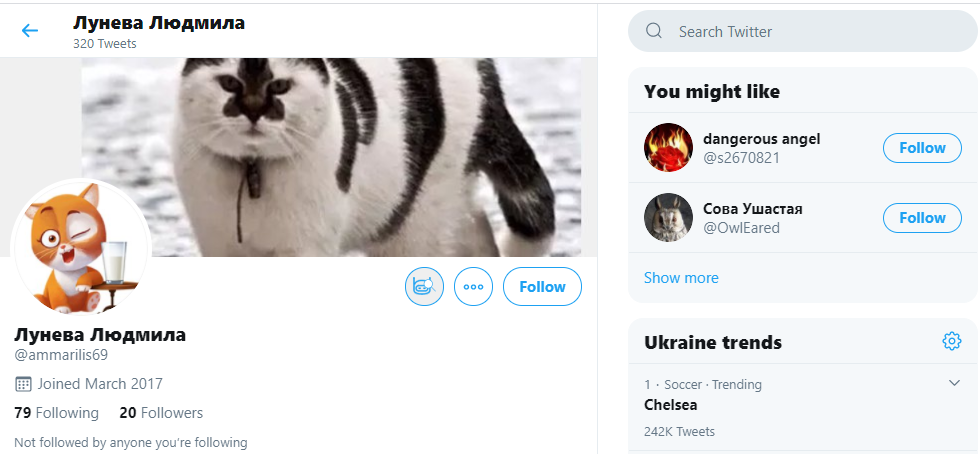Open the three-dot more options menu
This screenshot has width=980, height=454.
pyautogui.click(x=474, y=287)
